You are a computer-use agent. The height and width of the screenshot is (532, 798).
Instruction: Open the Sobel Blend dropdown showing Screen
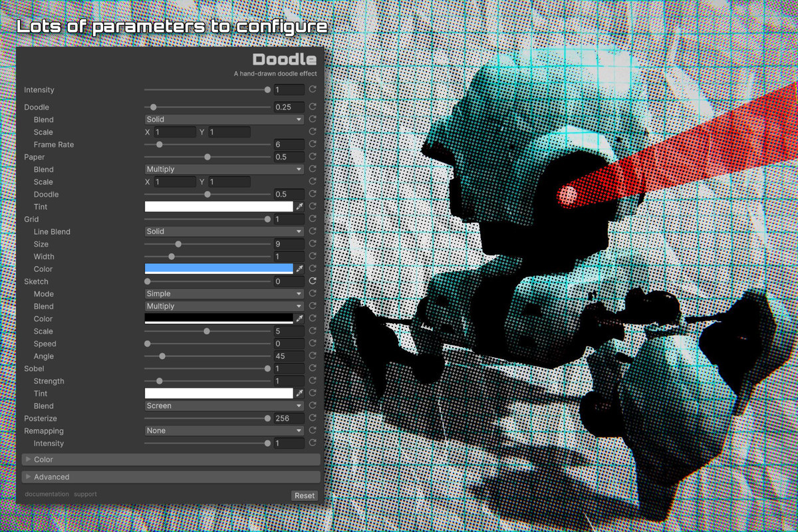pyautogui.click(x=224, y=406)
